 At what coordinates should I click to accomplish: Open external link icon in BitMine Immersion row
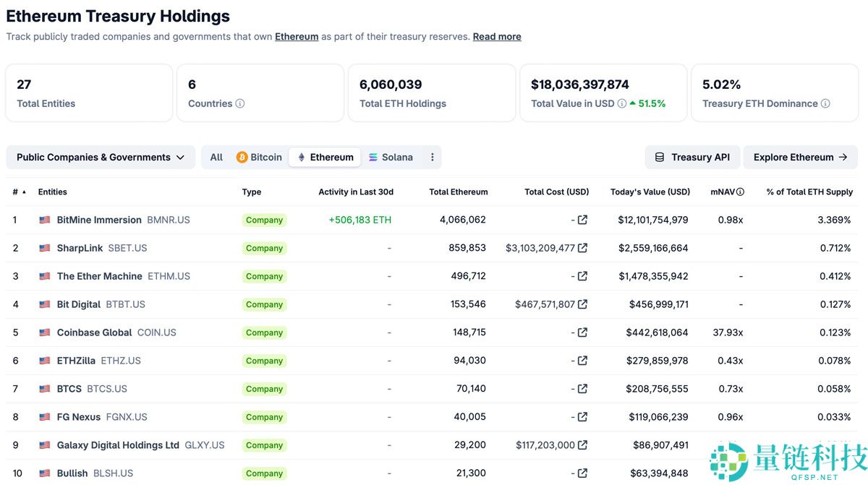[582, 220]
